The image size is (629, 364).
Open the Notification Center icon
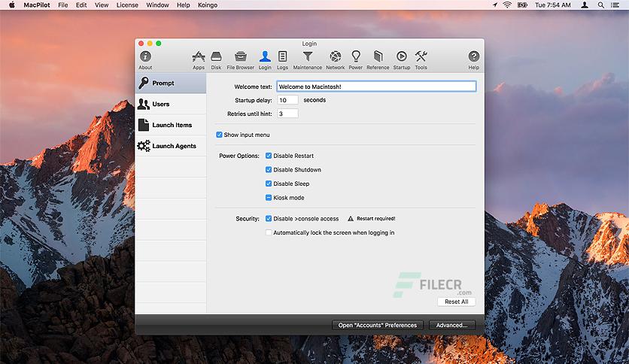[x=615, y=5]
